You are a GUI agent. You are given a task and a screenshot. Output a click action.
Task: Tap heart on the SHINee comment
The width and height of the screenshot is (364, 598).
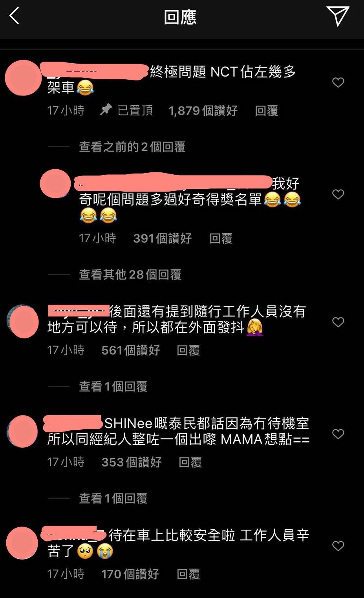(338, 434)
